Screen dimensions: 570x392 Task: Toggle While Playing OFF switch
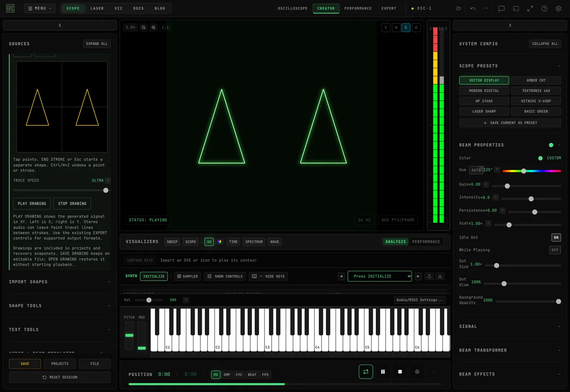click(555, 250)
